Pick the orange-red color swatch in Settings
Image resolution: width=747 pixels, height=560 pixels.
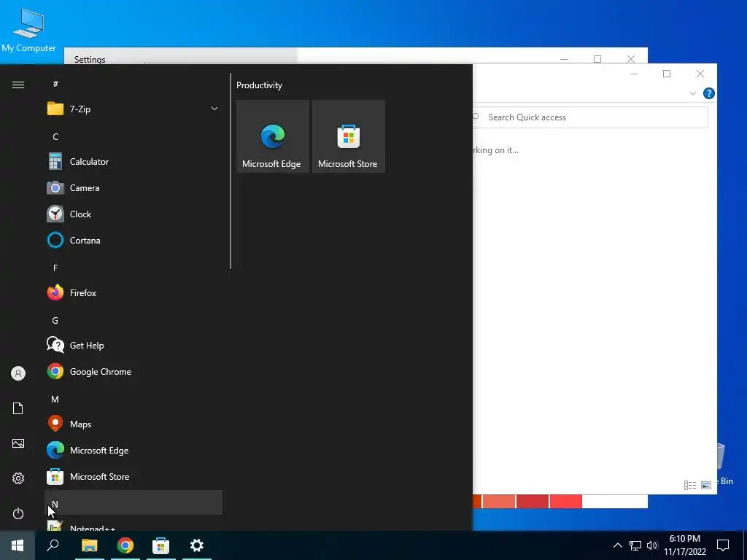477,501
